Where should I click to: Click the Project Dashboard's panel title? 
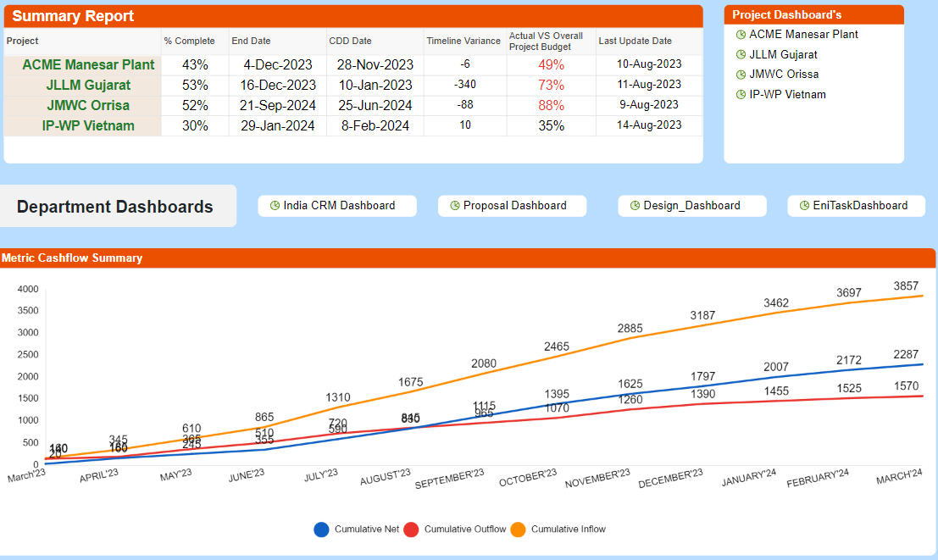tap(786, 15)
